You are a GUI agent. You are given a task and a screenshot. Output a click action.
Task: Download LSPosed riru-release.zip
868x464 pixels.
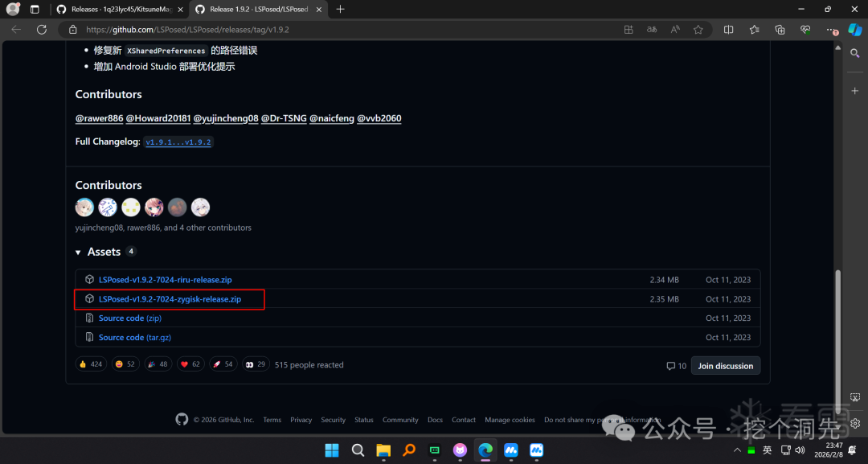[x=165, y=280]
